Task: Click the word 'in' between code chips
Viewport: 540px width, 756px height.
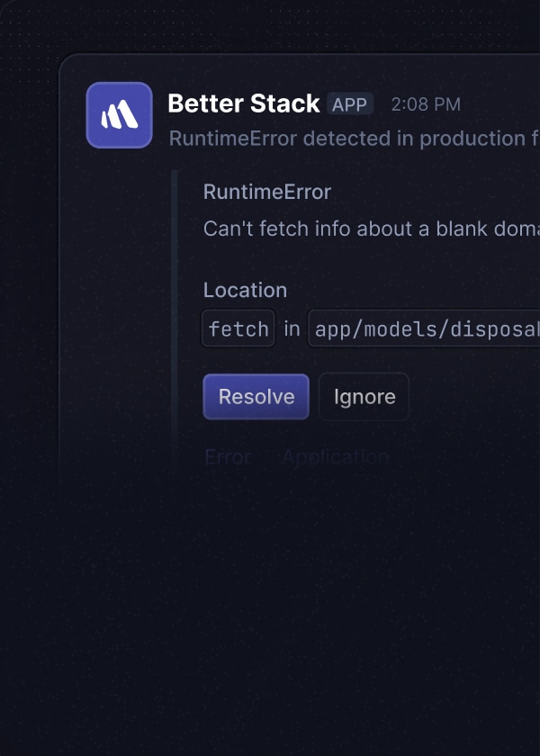Action: pyautogui.click(x=292, y=329)
